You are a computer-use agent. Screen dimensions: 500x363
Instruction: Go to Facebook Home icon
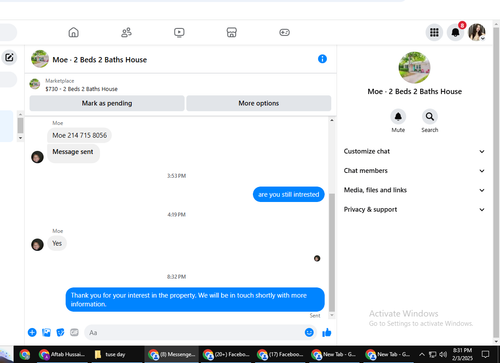[74, 32]
